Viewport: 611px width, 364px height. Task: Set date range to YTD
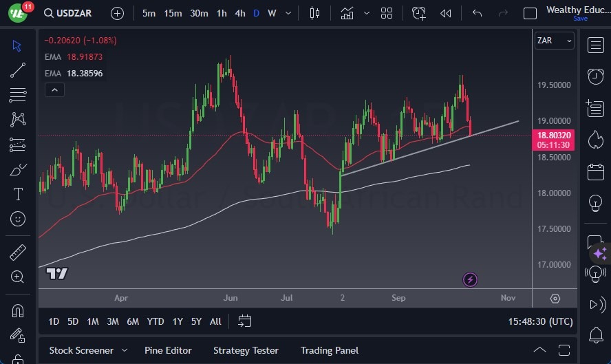156,321
